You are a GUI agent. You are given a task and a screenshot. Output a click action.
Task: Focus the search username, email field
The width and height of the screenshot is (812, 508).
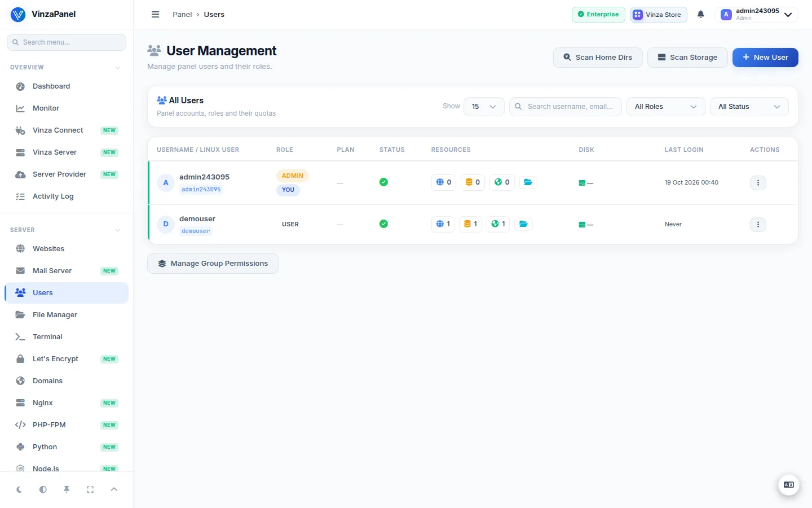[x=566, y=107]
